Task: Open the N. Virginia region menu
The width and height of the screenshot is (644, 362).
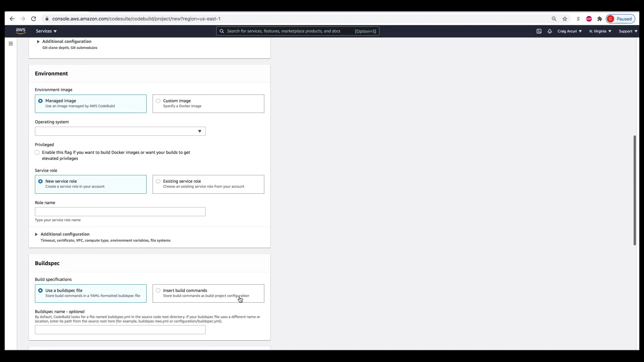Action: [600, 31]
